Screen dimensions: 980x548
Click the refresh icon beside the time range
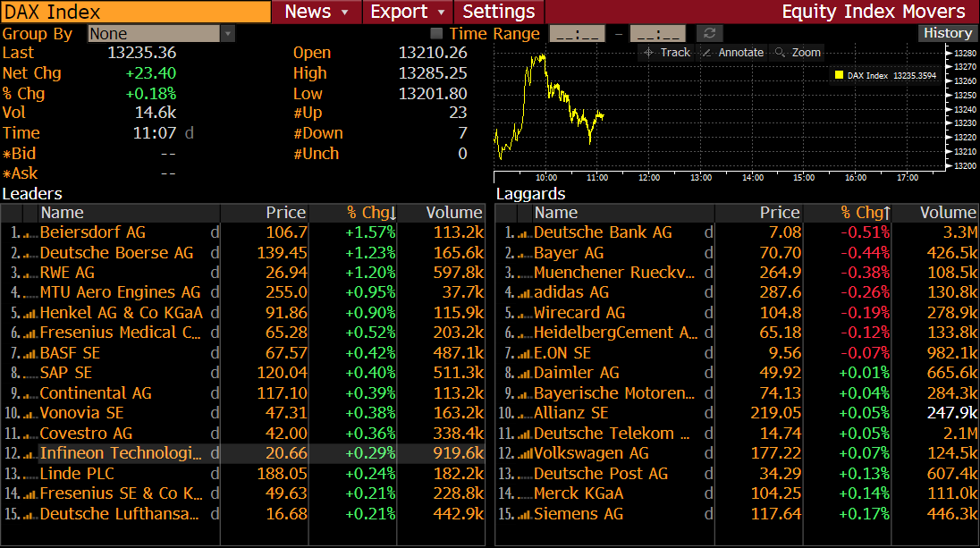click(x=710, y=34)
